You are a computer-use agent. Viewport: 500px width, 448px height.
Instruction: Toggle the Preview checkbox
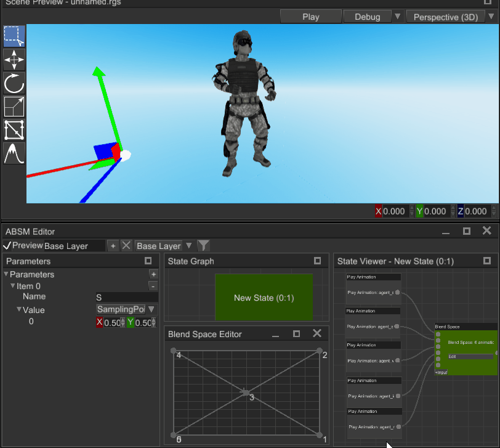[7, 245]
